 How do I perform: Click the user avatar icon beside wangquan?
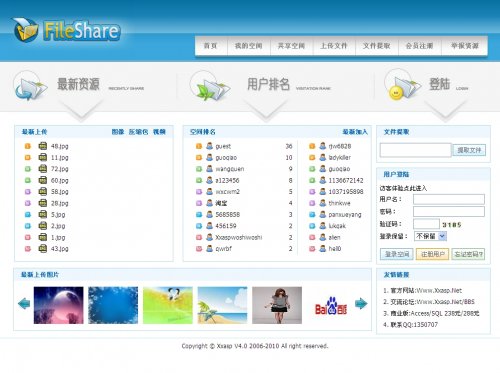pyautogui.click(x=209, y=169)
